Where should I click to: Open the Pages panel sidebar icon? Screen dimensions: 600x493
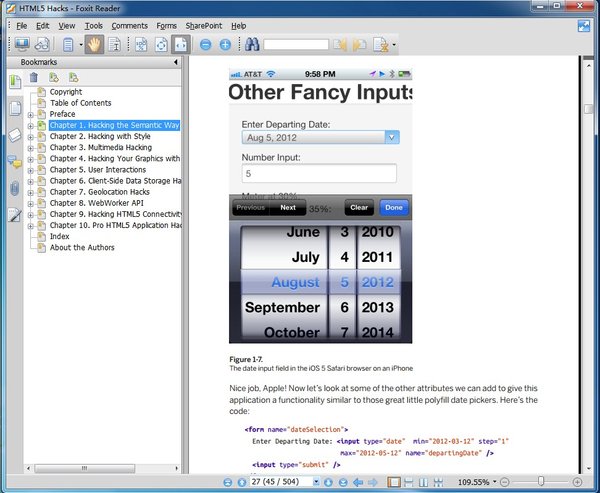click(15, 108)
